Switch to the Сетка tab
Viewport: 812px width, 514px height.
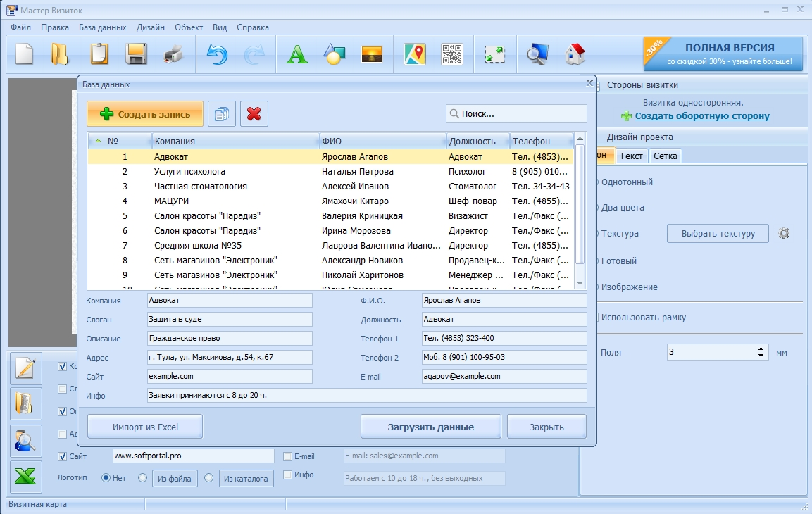tap(665, 156)
